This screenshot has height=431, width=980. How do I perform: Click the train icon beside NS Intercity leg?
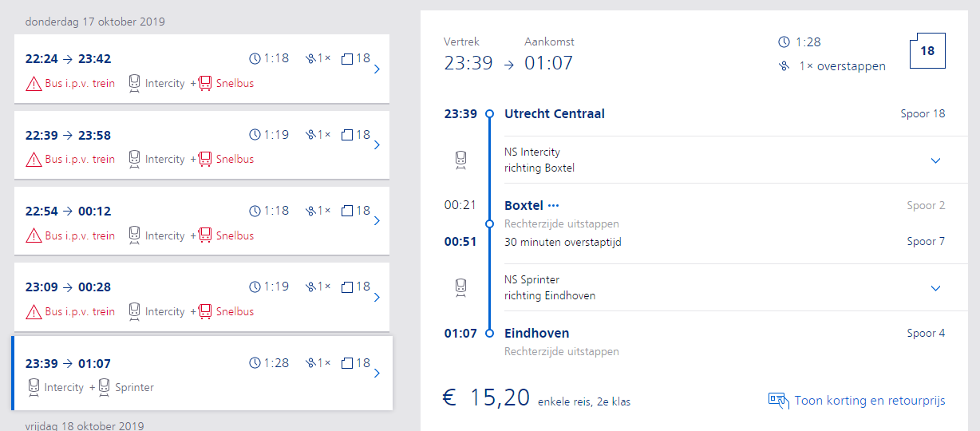click(460, 160)
